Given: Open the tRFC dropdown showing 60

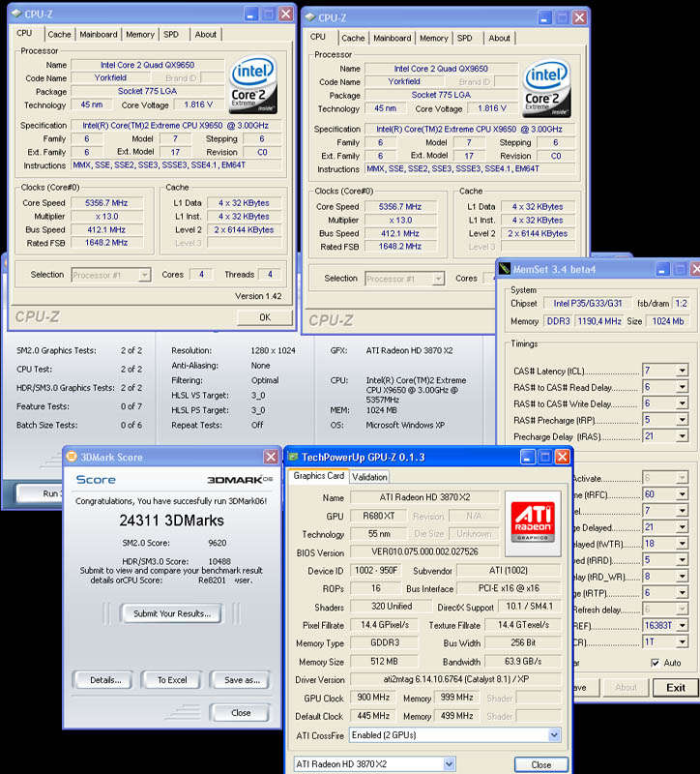Looking at the screenshot, I should pos(683,494).
